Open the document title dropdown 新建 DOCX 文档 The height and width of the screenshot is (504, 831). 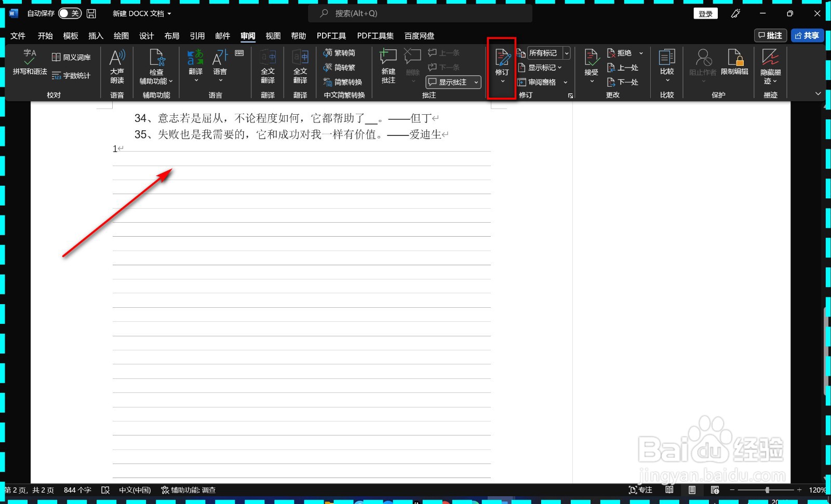(142, 13)
